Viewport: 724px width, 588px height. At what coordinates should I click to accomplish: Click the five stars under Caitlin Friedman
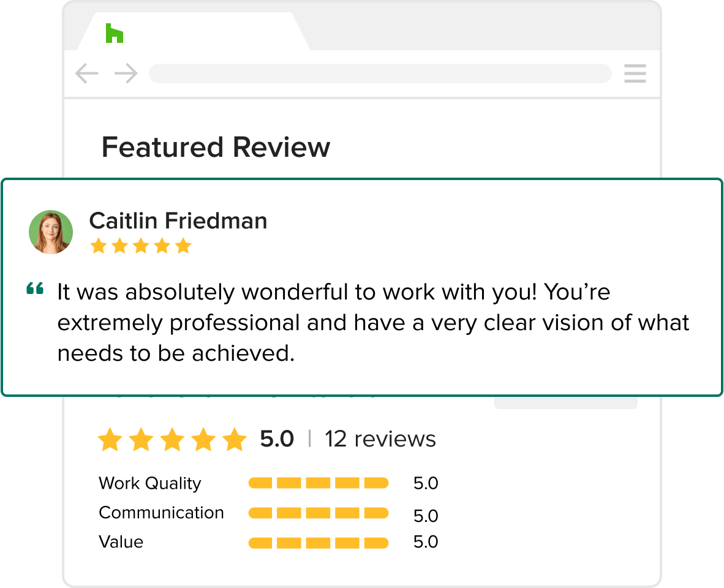[x=141, y=246]
